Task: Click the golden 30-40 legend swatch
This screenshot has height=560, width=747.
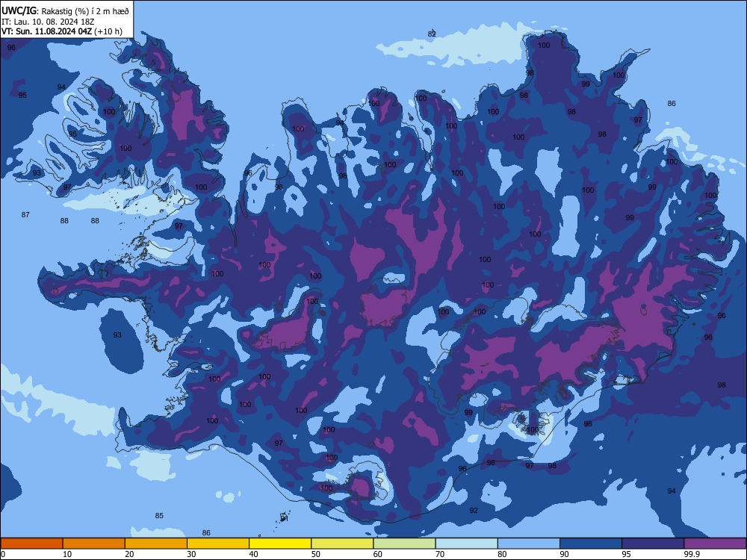Action: click(x=218, y=544)
